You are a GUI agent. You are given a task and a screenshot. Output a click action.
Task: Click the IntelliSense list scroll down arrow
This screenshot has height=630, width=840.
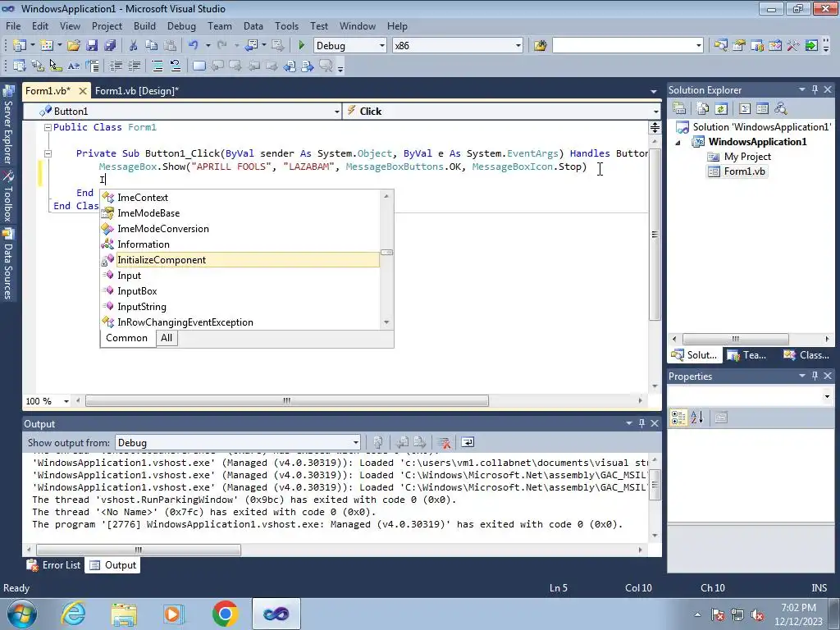(x=386, y=322)
